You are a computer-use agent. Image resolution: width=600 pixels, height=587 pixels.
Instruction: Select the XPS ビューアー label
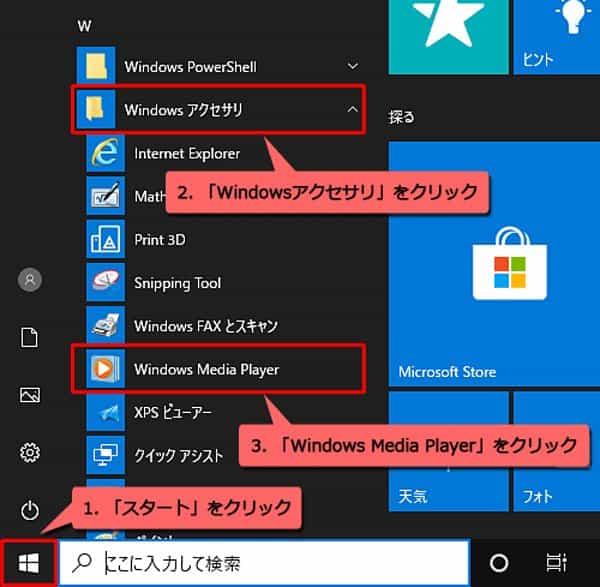pyautogui.click(x=173, y=413)
